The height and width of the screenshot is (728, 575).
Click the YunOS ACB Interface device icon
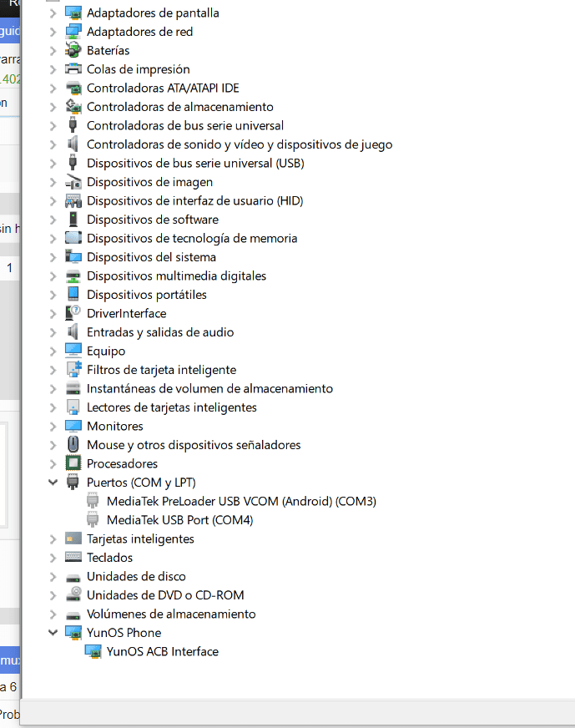tap(93, 651)
